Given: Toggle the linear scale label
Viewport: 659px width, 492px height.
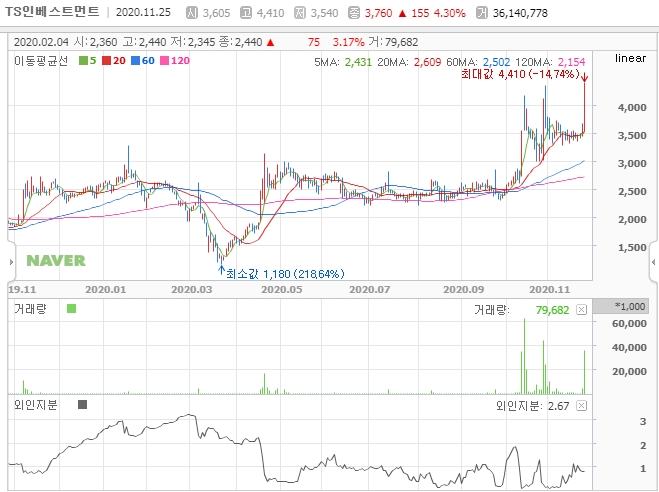Looking at the screenshot, I should [630, 58].
